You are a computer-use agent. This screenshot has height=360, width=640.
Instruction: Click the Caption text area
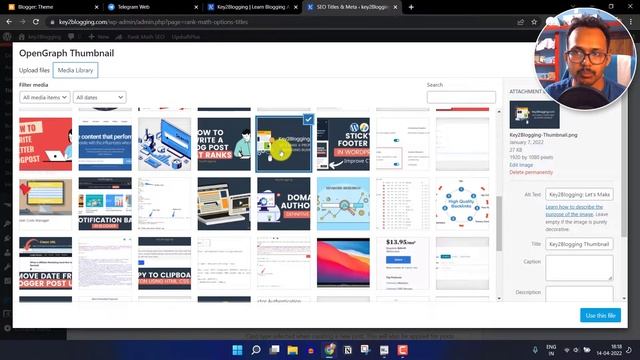pyautogui.click(x=579, y=268)
